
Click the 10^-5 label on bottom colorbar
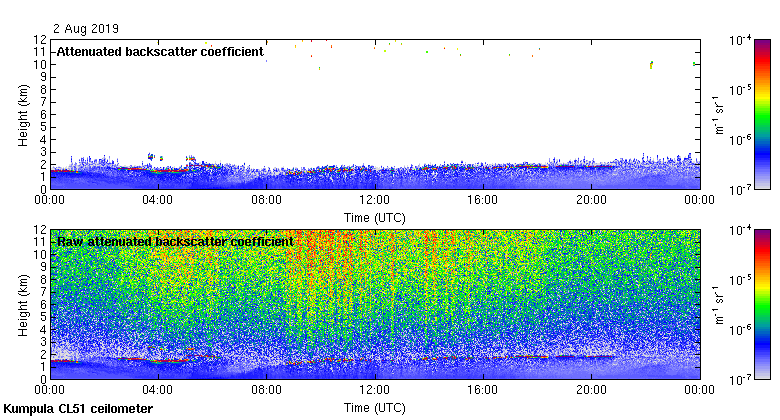pos(740,280)
